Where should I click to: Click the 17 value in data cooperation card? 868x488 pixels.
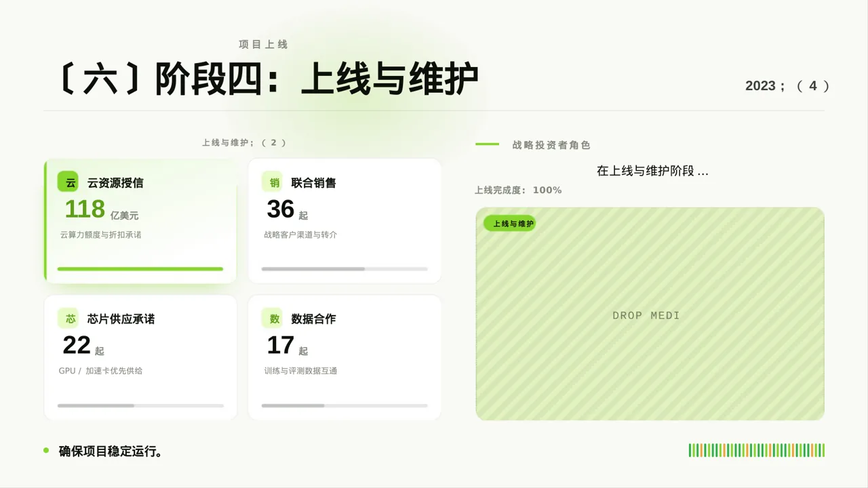click(280, 345)
